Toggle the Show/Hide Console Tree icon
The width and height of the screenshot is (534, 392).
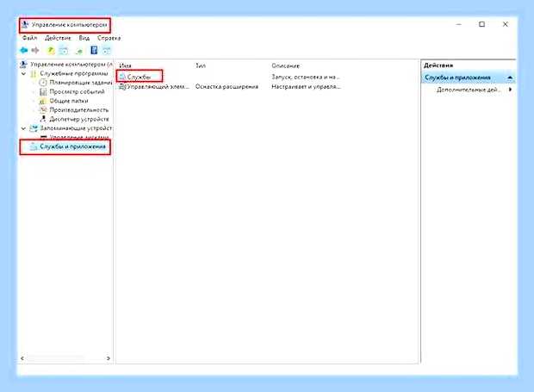click(64, 51)
